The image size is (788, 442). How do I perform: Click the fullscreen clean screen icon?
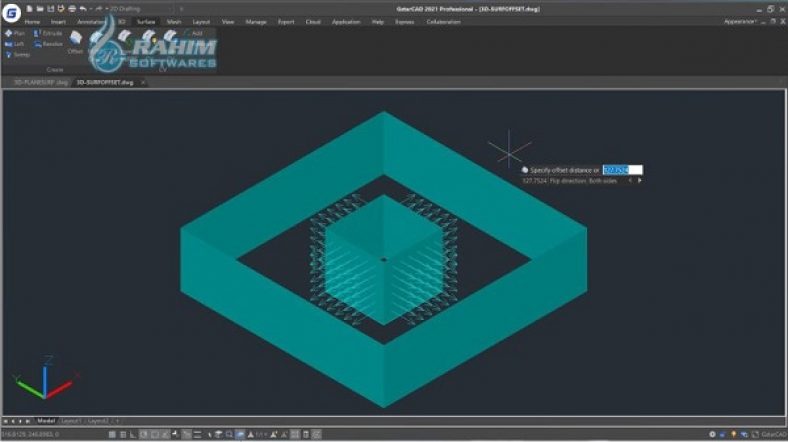point(755,434)
